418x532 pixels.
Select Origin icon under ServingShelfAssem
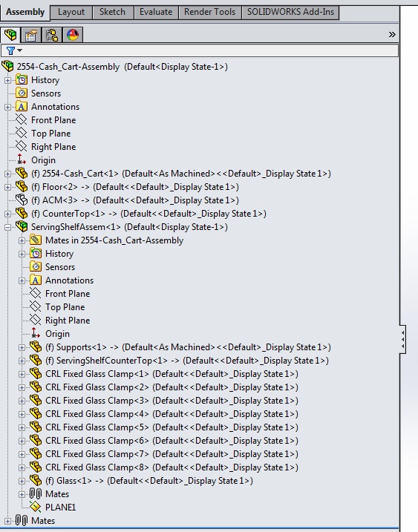[x=36, y=333]
